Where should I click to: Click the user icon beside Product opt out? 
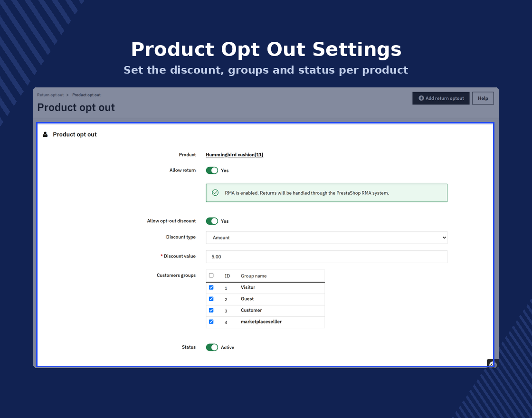[45, 134]
